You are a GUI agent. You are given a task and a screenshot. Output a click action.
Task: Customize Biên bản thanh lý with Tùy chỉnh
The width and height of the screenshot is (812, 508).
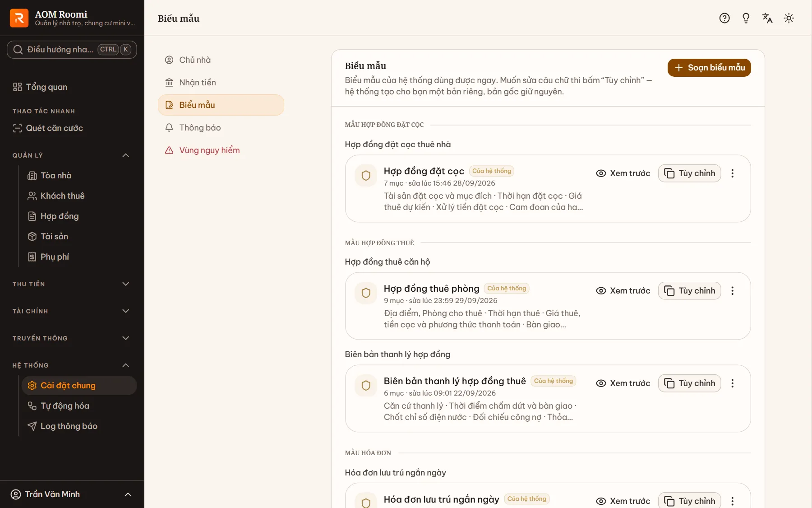pos(689,383)
